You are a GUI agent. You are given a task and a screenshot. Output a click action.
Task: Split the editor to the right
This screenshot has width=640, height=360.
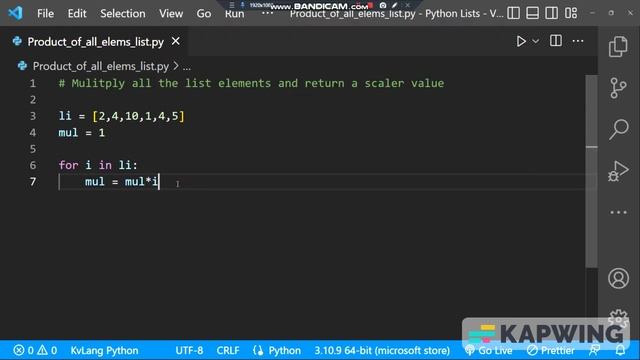[556, 41]
